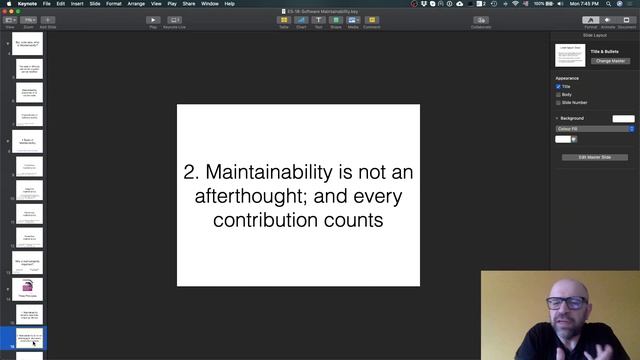The image size is (640, 360).
Task: Click the clock showing Mon 7:45 PM
Action: (x=584, y=4)
